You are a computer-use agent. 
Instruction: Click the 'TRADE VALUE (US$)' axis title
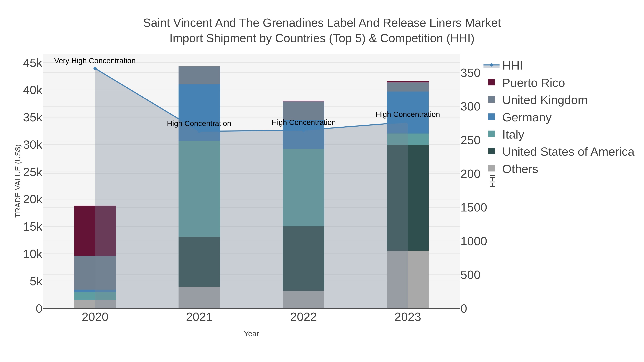pyautogui.click(x=18, y=181)
